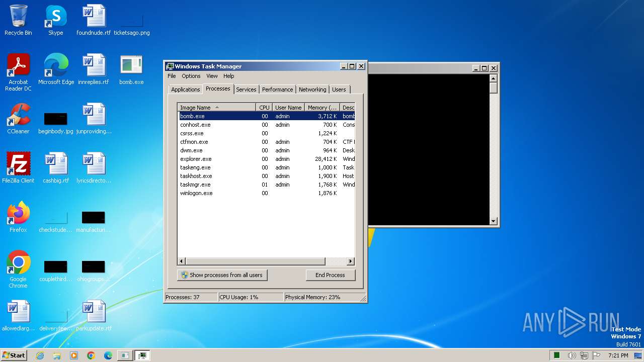Image resolution: width=644 pixels, height=362 pixels.
Task: Switch to the Applications tab
Action: [186, 89]
